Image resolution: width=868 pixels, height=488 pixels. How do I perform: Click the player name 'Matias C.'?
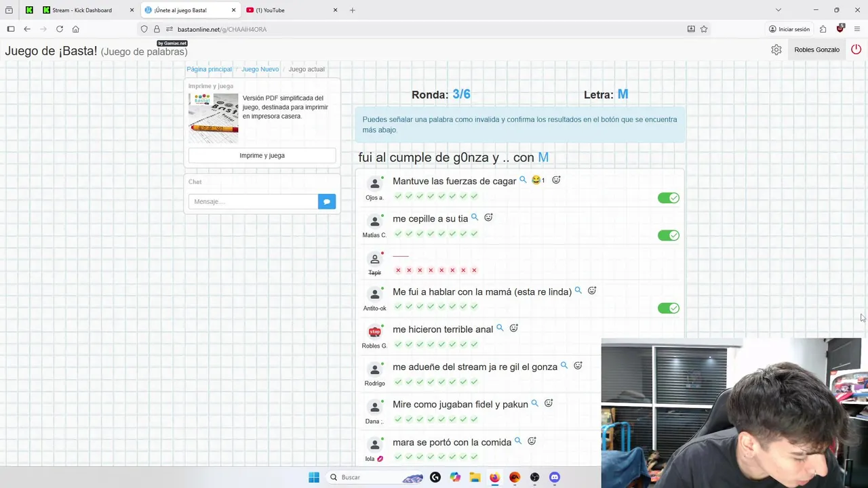(x=374, y=235)
